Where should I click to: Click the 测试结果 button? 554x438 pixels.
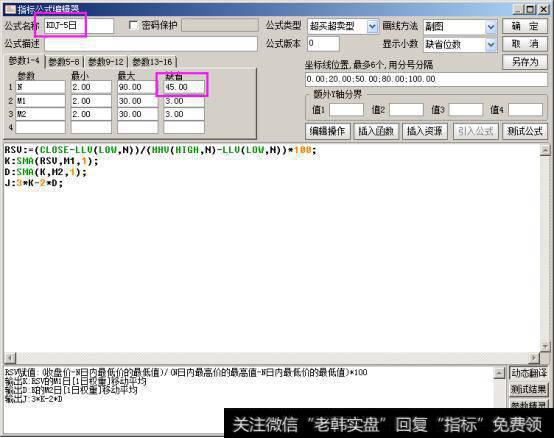pos(529,390)
